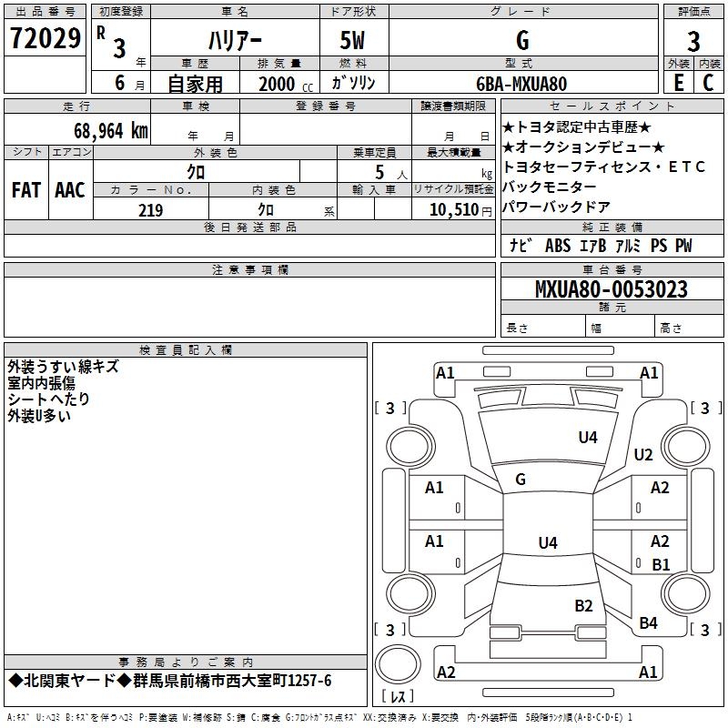Click the fuel type ガソリン
Viewport: 728px width, 728px height.
(353, 83)
